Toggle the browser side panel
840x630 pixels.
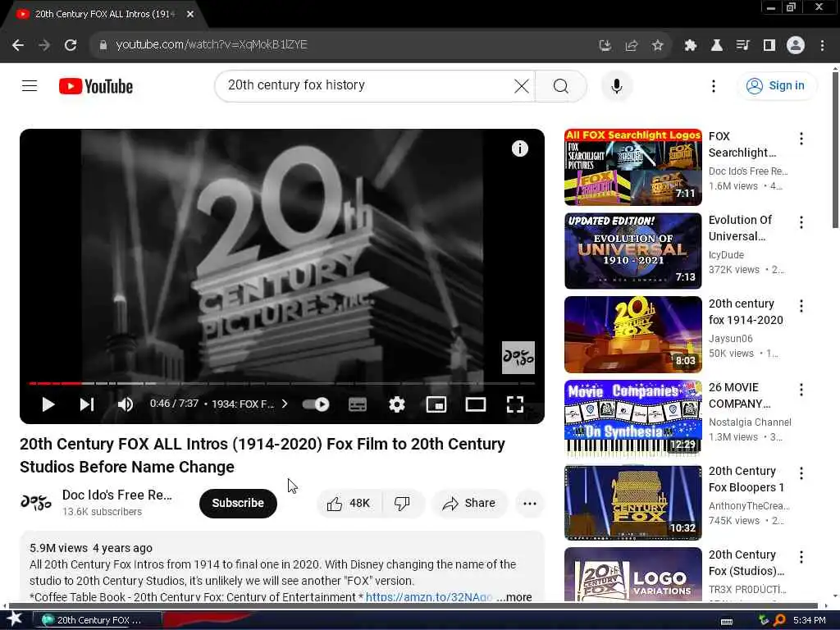click(x=769, y=46)
